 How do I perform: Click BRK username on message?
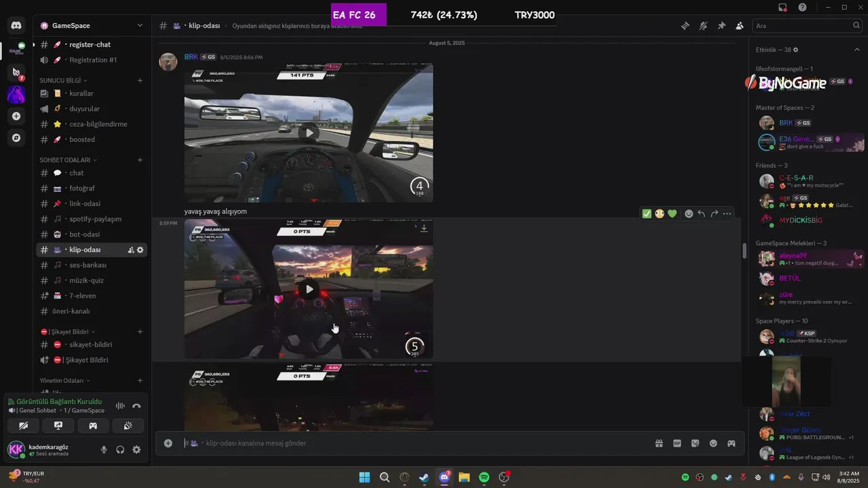tap(191, 57)
